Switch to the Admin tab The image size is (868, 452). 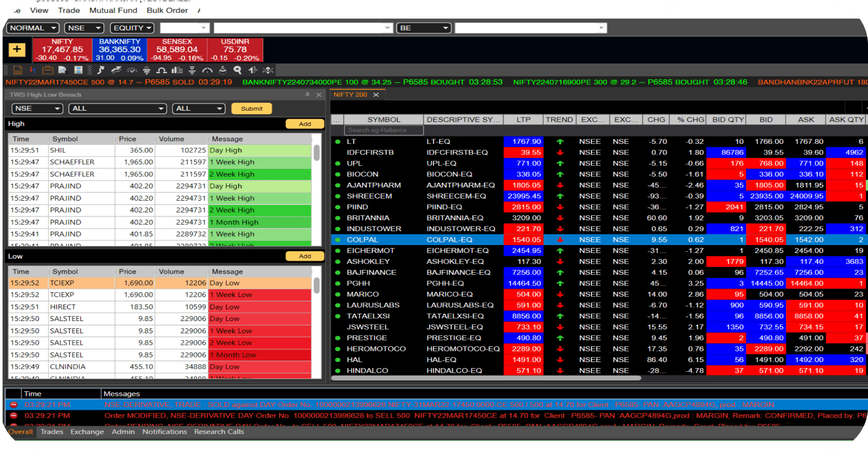point(123,432)
